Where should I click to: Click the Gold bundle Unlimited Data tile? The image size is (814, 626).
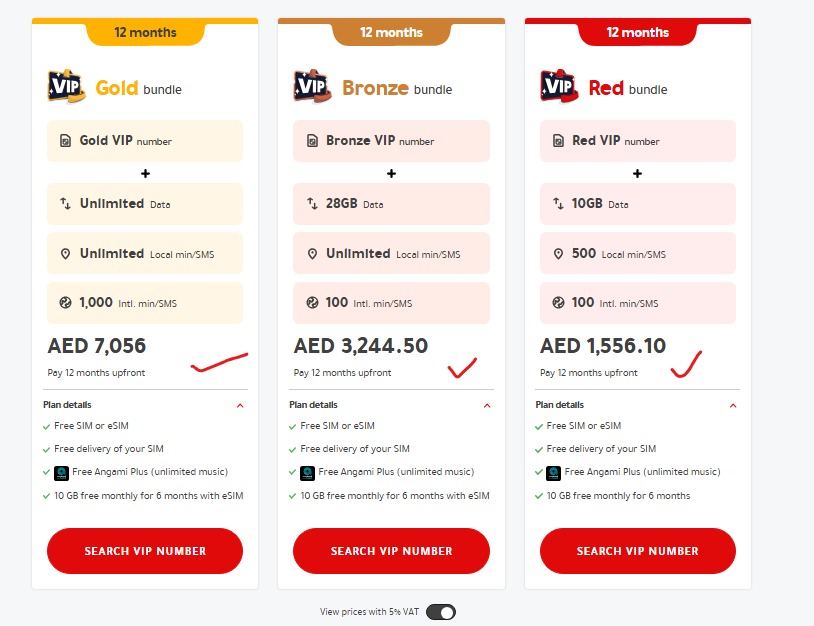[145, 204]
